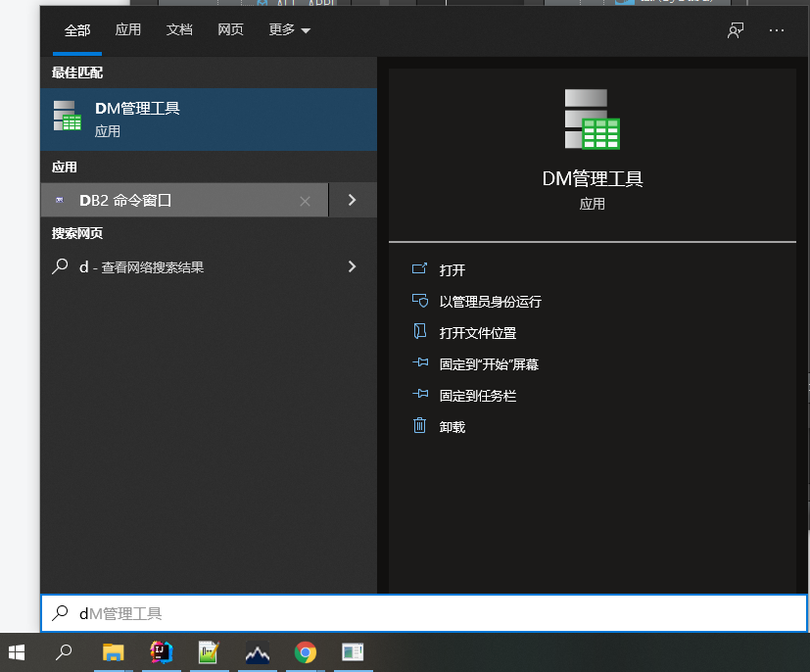Click the Windows Start button
The width and height of the screenshot is (810, 672).
[x=19, y=652]
